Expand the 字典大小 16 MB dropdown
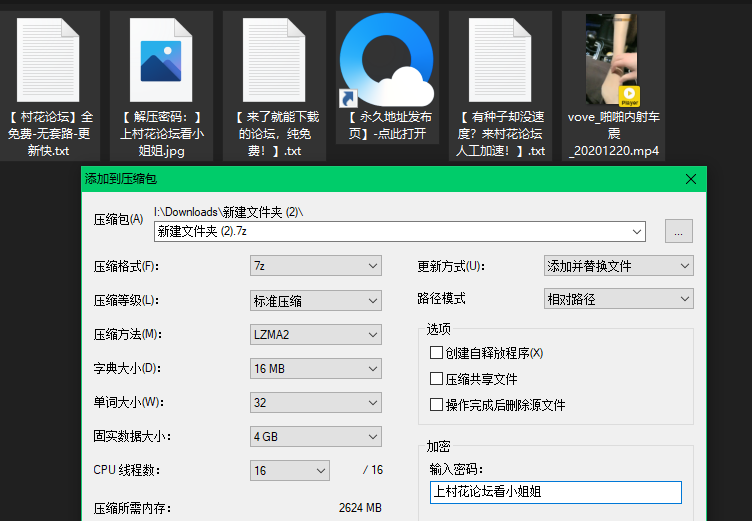 point(315,368)
